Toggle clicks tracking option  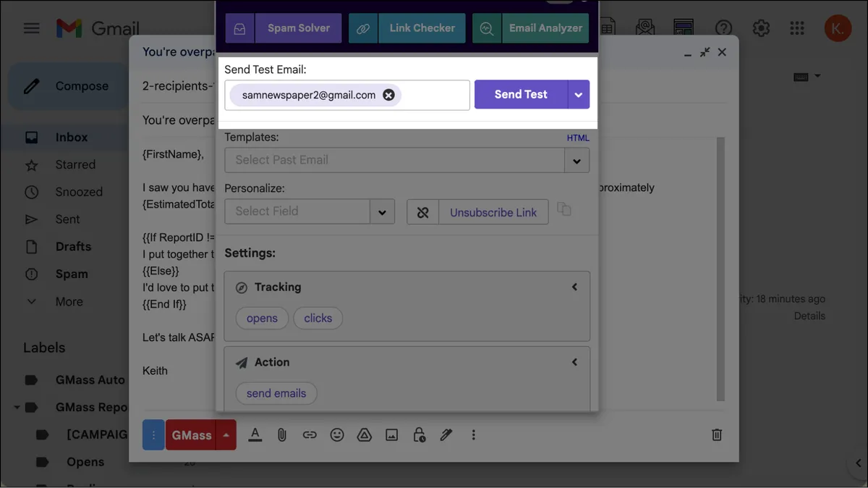(318, 319)
